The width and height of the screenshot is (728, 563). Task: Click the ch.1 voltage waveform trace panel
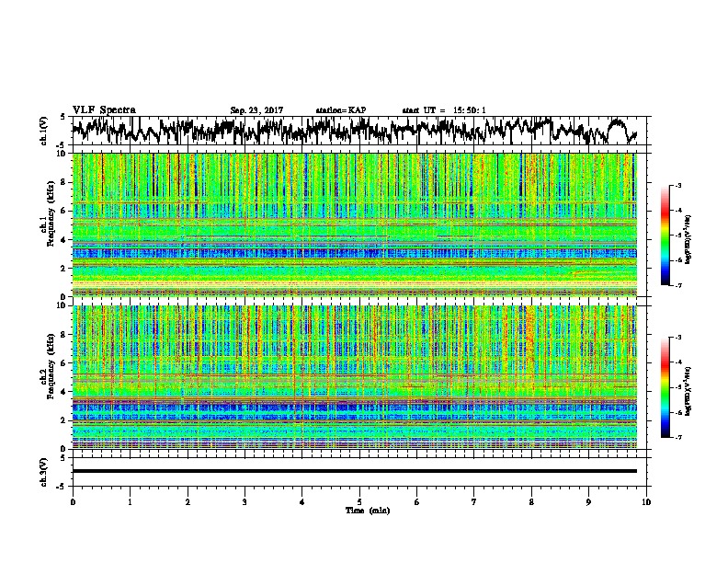point(361,131)
